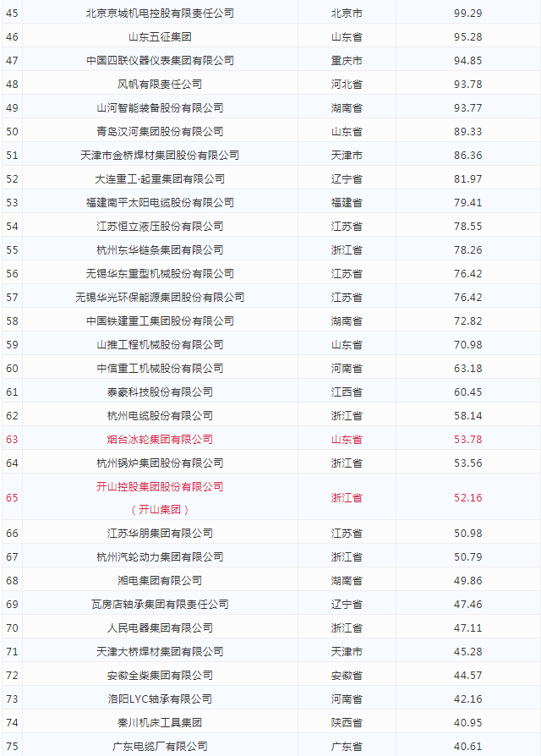Click 天津大桥焊材集团有限公司 cell

click(160, 650)
